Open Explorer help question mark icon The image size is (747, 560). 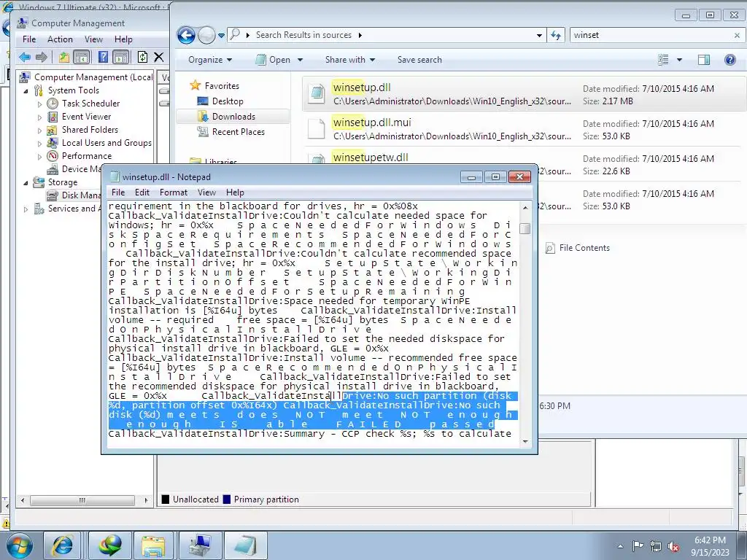(729, 60)
